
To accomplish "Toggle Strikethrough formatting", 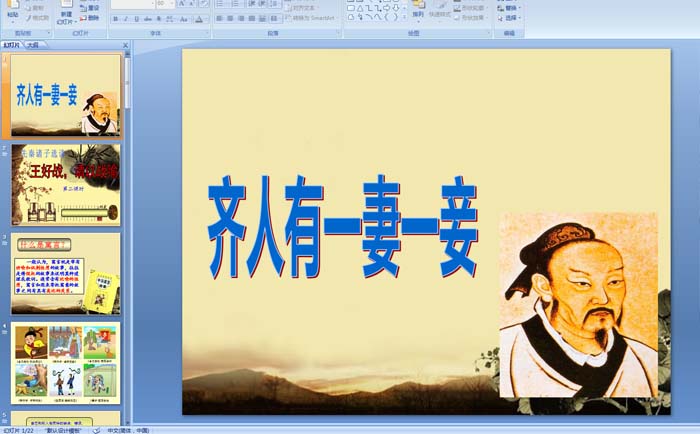I will coord(148,19).
